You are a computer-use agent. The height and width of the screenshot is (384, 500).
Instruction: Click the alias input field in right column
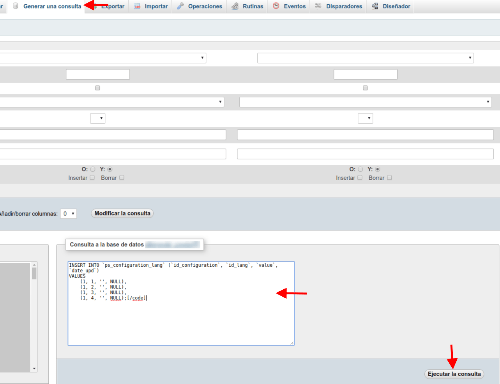(365, 74)
